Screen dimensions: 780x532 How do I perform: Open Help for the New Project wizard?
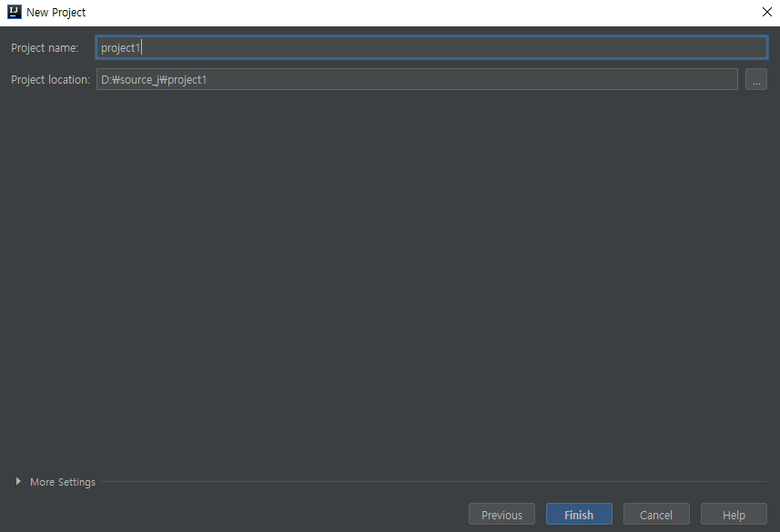pos(734,514)
